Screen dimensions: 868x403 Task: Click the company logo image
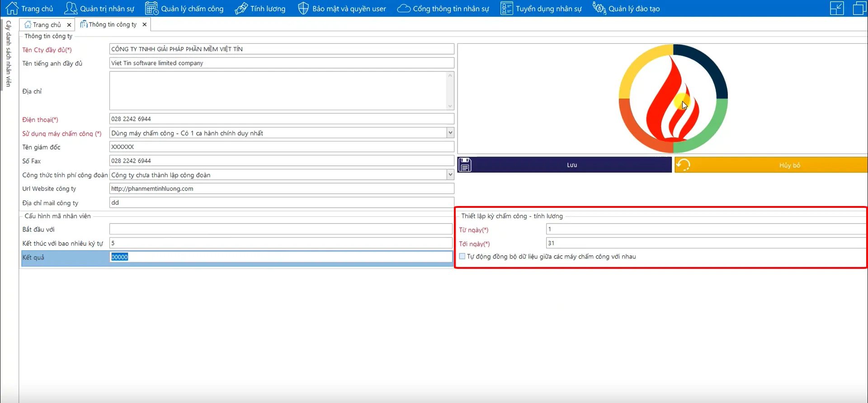coord(673,98)
